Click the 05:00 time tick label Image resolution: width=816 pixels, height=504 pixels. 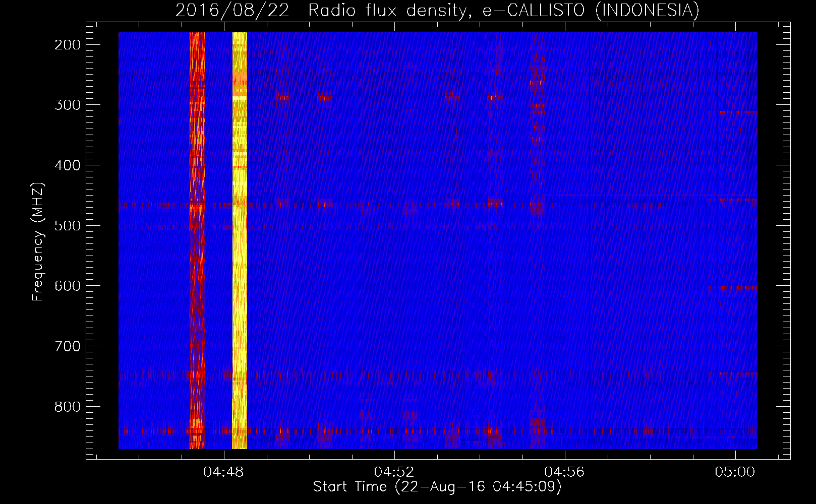[735, 472]
